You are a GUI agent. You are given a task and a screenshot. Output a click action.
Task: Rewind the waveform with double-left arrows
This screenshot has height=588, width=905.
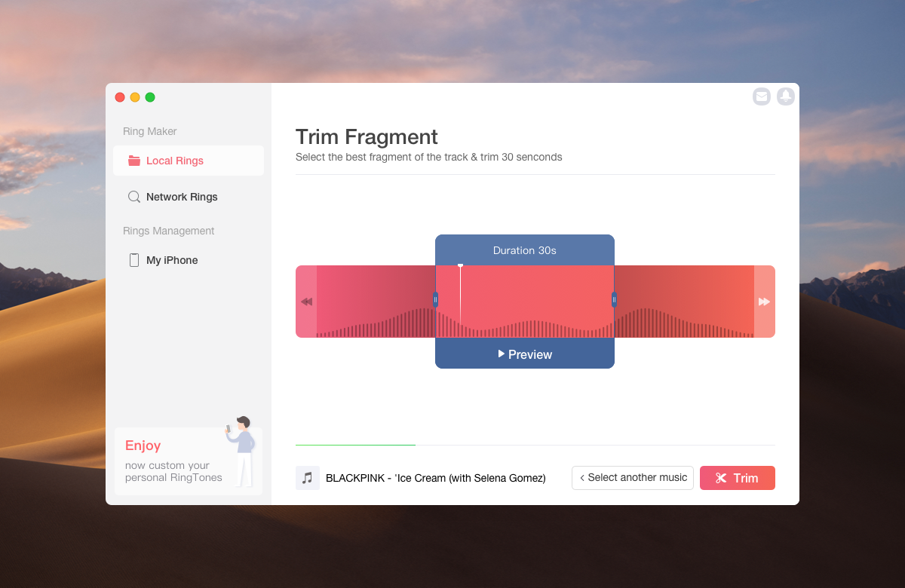pos(306,302)
